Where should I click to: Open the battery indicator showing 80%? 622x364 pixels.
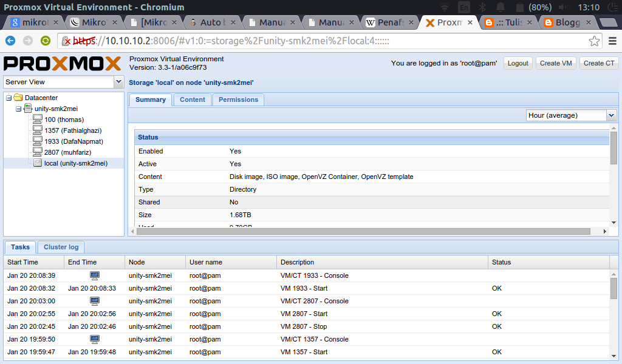click(533, 7)
